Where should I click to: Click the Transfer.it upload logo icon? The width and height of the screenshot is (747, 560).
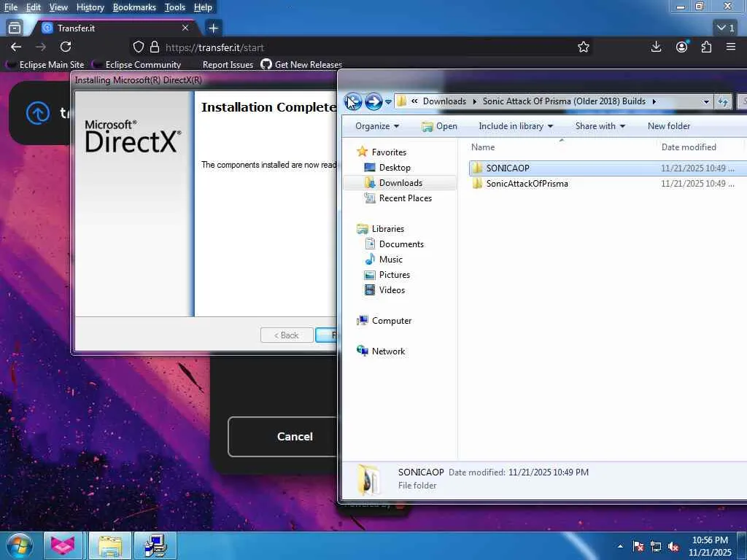[x=38, y=113]
